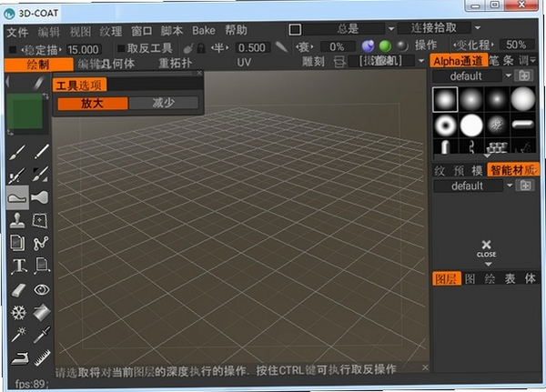The width and height of the screenshot is (546, 392).
Task: Open the 脚本 menu
Action: coord(172,31)
